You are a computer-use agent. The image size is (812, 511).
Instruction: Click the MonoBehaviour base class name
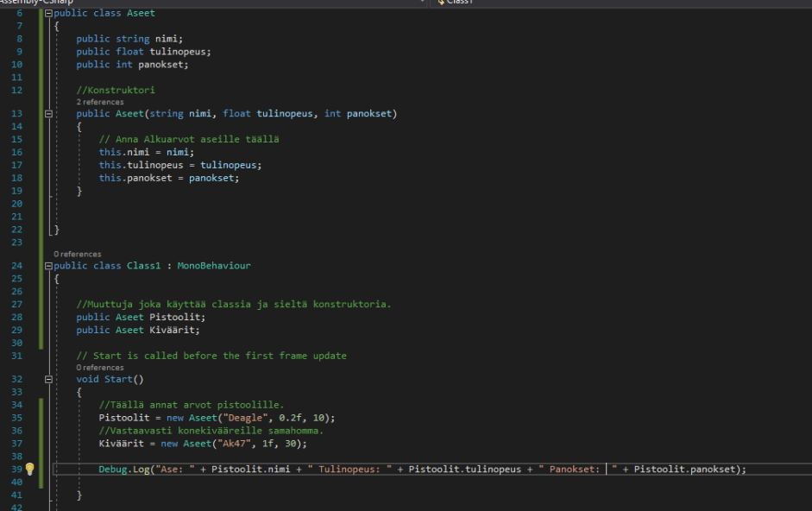point(214,265)
